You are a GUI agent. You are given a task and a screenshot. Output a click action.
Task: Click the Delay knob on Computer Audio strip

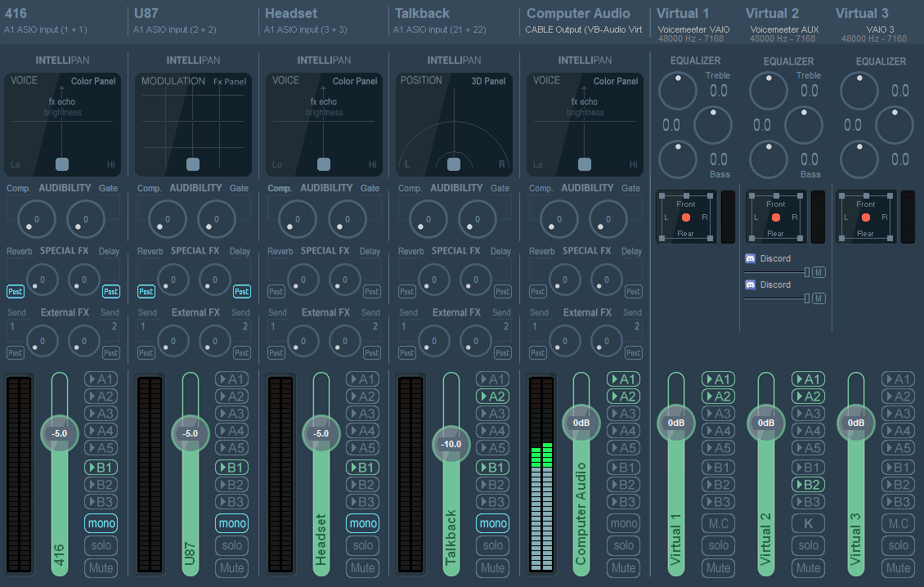[607, 280]
